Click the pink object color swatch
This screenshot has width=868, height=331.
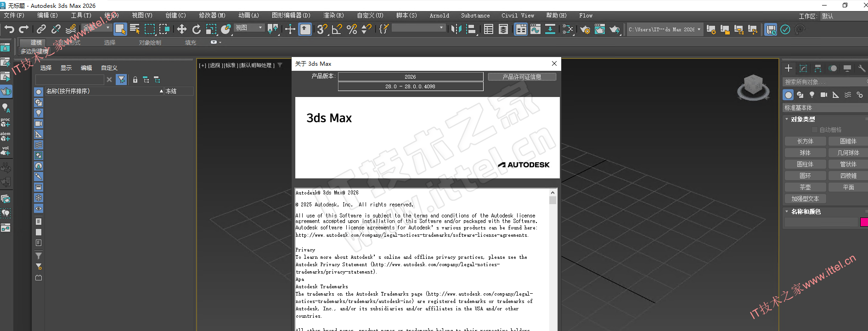pos(863,222)
